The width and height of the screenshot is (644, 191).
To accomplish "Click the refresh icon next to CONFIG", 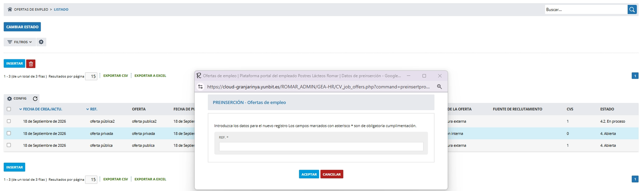I will (35, 99).
